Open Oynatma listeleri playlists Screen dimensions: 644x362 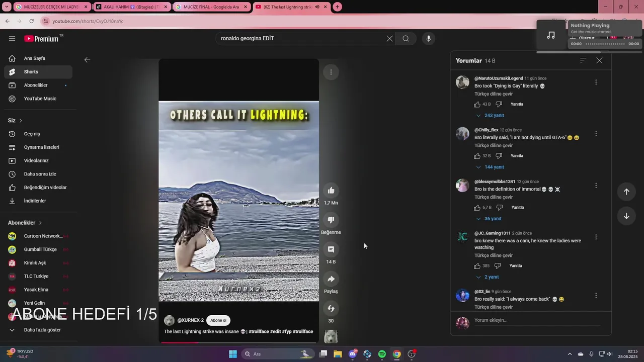pos(38,147)
